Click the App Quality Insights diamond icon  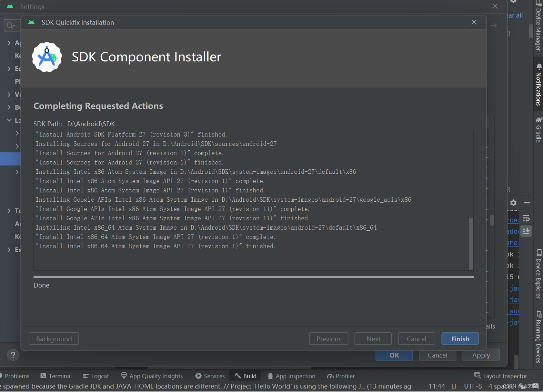click(x=124, y=376)
